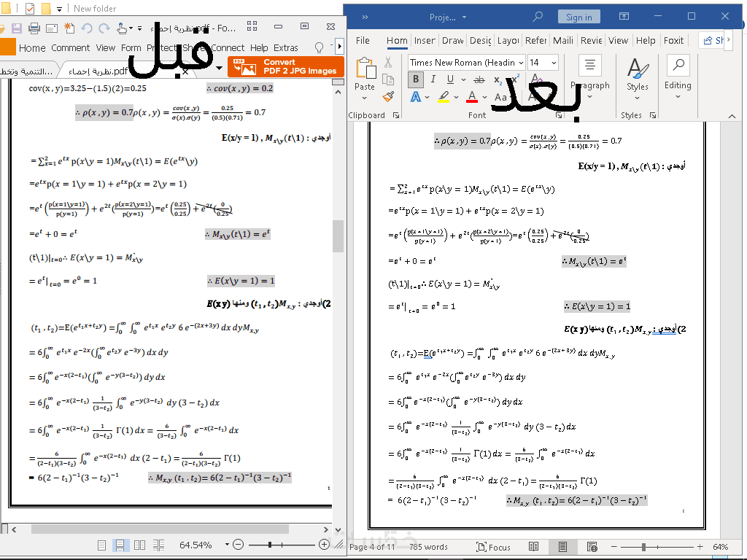Screen dimensions: 747x560
Task: Open Word search magnifier in title bar
Action: point(538,17)
